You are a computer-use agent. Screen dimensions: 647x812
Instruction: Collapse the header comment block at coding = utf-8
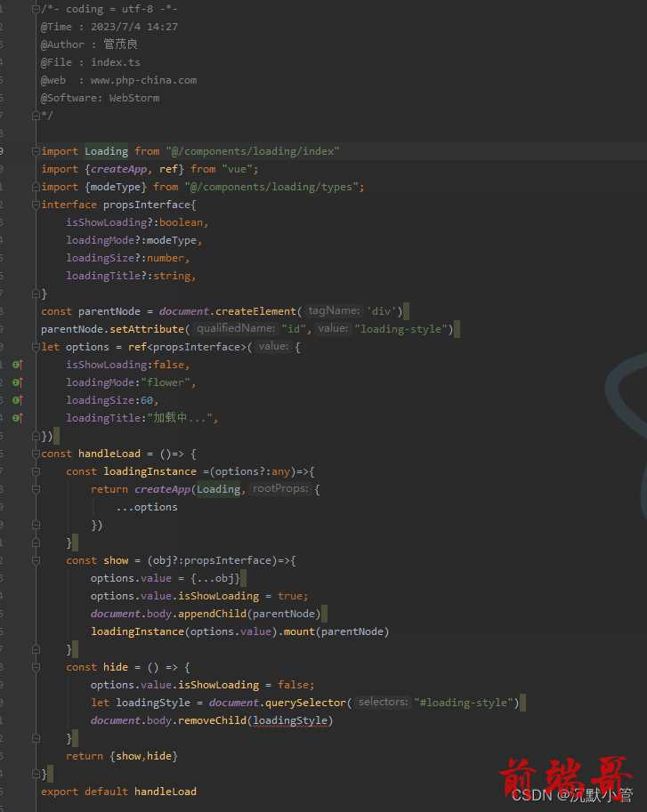tap(36, 9)
